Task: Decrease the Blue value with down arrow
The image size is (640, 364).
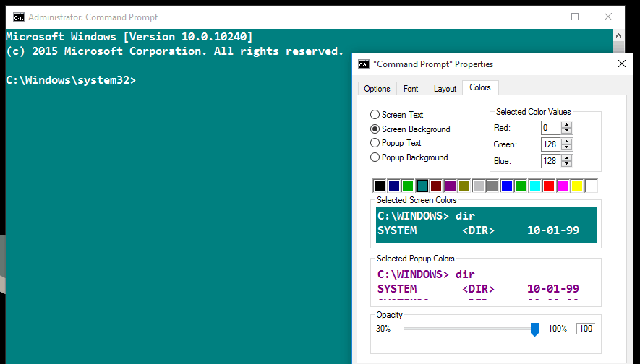Action: (566, 164)
